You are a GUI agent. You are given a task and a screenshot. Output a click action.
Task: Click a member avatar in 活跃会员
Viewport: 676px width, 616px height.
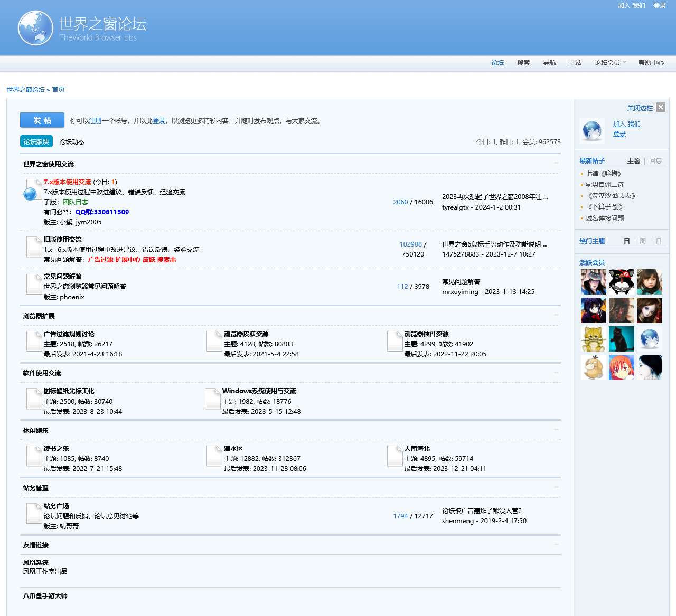(593, 281)
